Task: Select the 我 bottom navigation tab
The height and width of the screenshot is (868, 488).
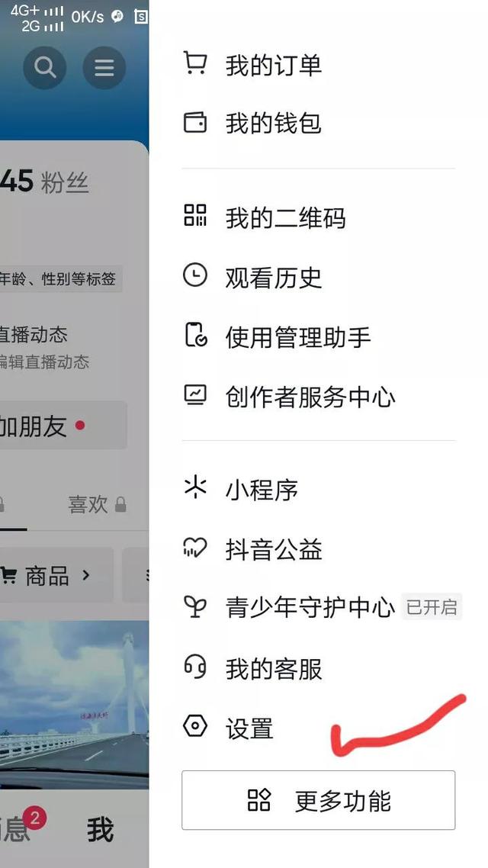Action: pos(100,830)
